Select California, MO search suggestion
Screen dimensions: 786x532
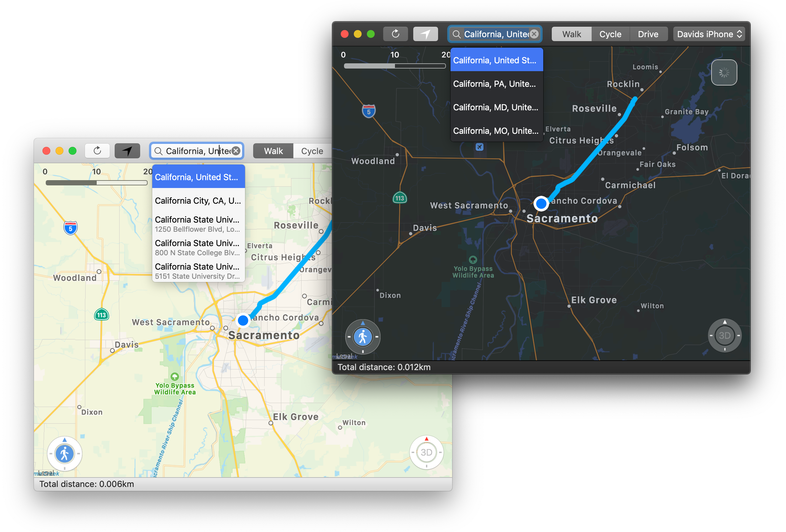pyautogui.click(x=495, y=130)
